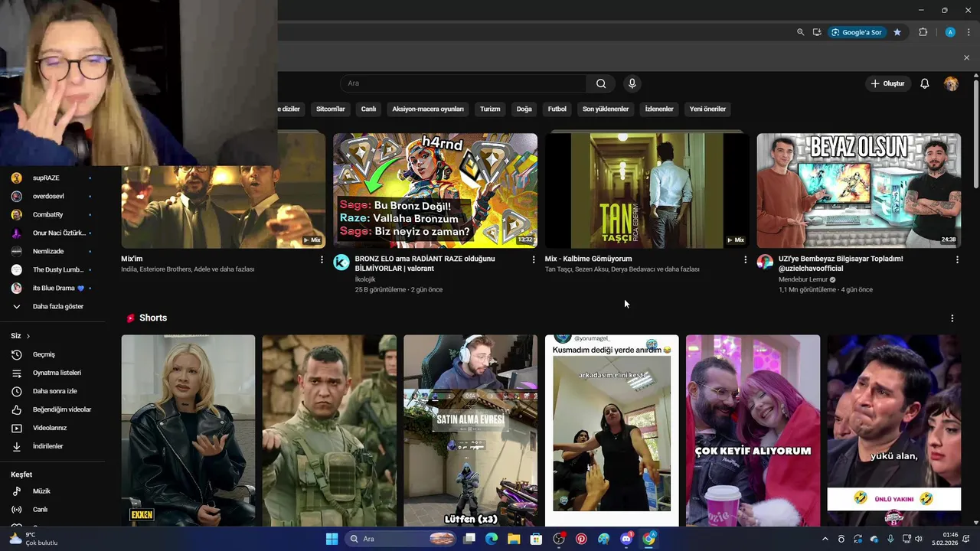Image resolution: width=980 pixels, height=551 pixels.
Task: Select the Aksiyon-macera oyunları chip
Action: click(428, 109)
